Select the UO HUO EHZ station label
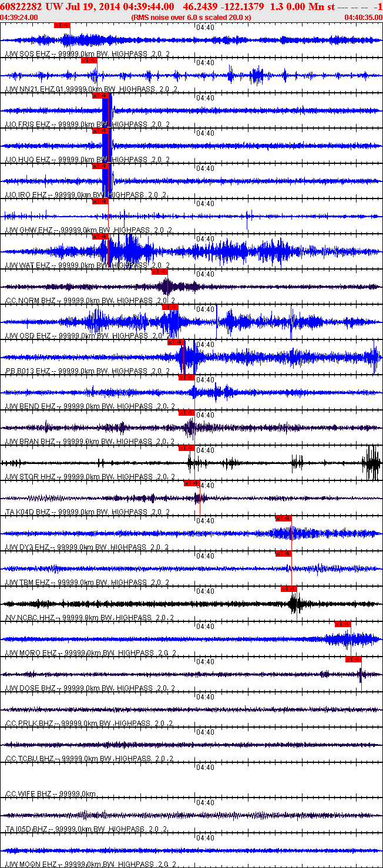Viewport: 383px width, 868px height. pos(29,160)
